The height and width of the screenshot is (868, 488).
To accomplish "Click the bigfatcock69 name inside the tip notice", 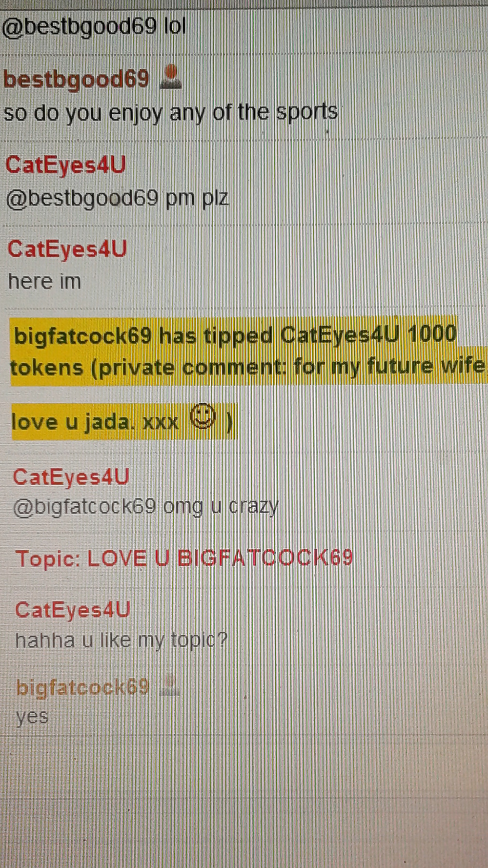I will (x=82, y=336).
